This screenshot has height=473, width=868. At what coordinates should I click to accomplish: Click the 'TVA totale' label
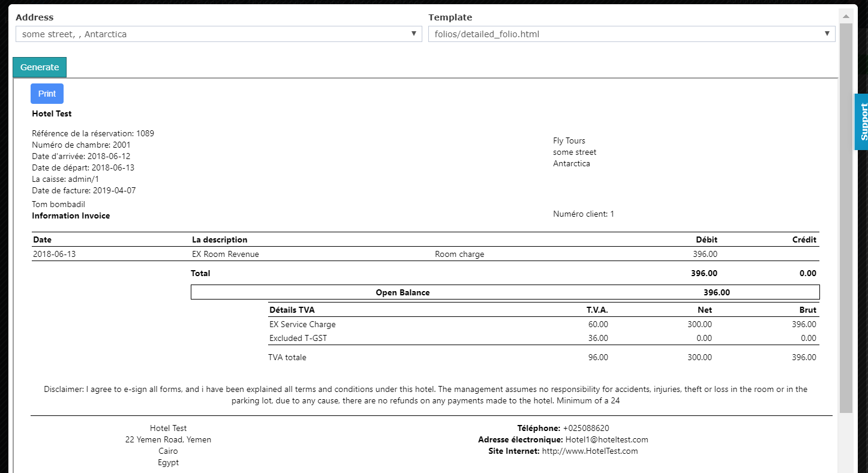click(287, 357)
